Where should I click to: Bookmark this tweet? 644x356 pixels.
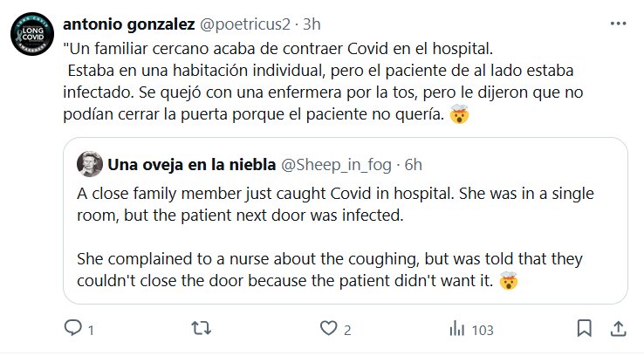(585, 329)
